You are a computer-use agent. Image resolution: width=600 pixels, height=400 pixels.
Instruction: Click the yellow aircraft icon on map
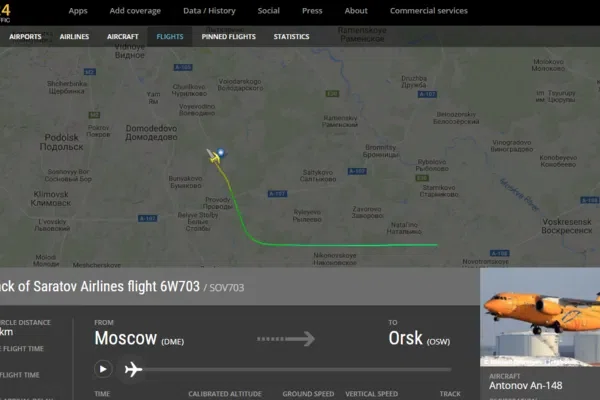pyautogui.click(x=213, y=157)
